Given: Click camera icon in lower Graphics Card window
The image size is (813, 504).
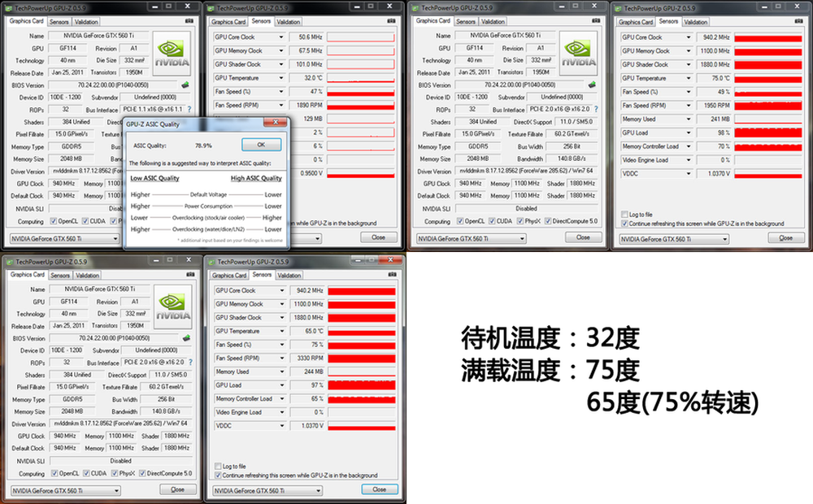Looking at the screenshot, I should click(x=190, y=274).
